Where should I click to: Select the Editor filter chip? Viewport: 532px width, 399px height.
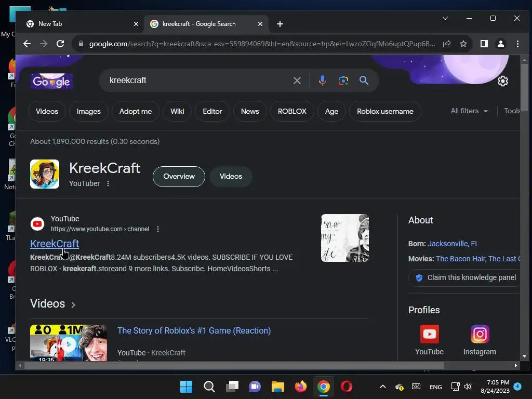212,111
